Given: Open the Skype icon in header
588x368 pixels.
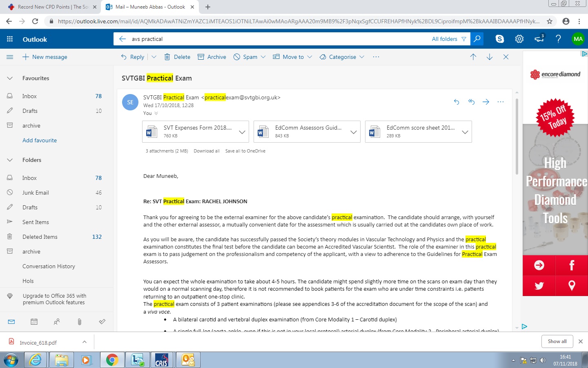Looking at the screenshot, I should pyautogui.click(x=499, y=39).
